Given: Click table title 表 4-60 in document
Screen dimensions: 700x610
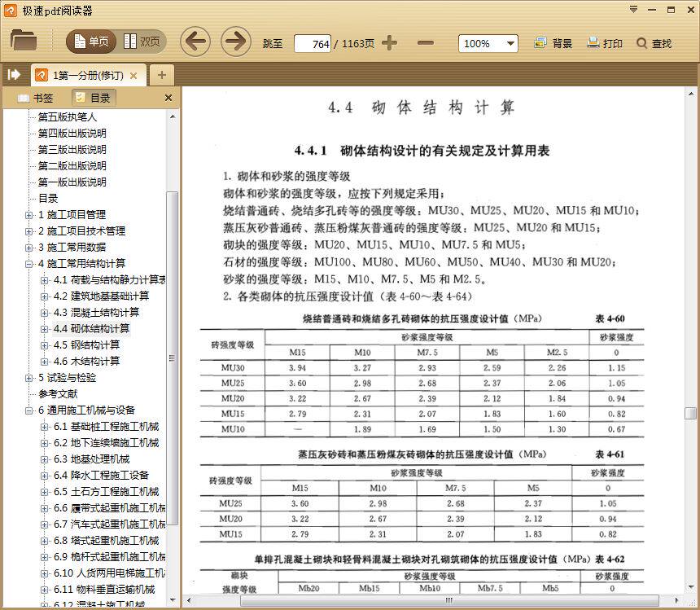Looking at the screenshot, I should click(610, 318).
